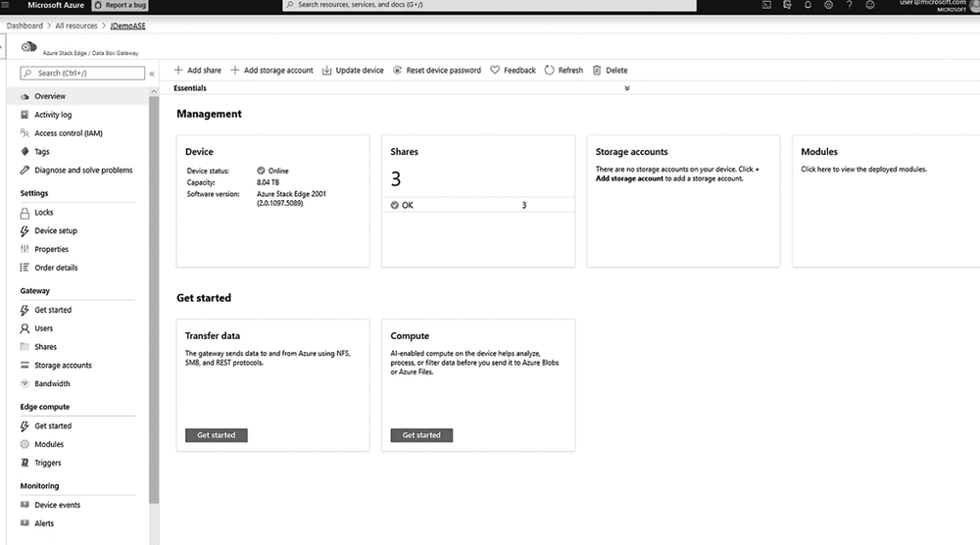The width and height of the screenshot is (980, 545).
Task: Click the Users person icon
Action: pos(24,328)
